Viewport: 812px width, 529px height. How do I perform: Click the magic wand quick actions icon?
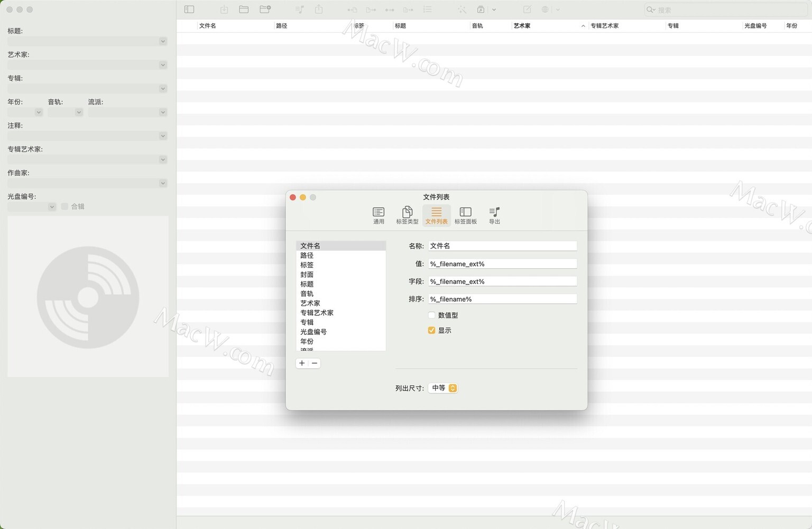coord(462,10)
